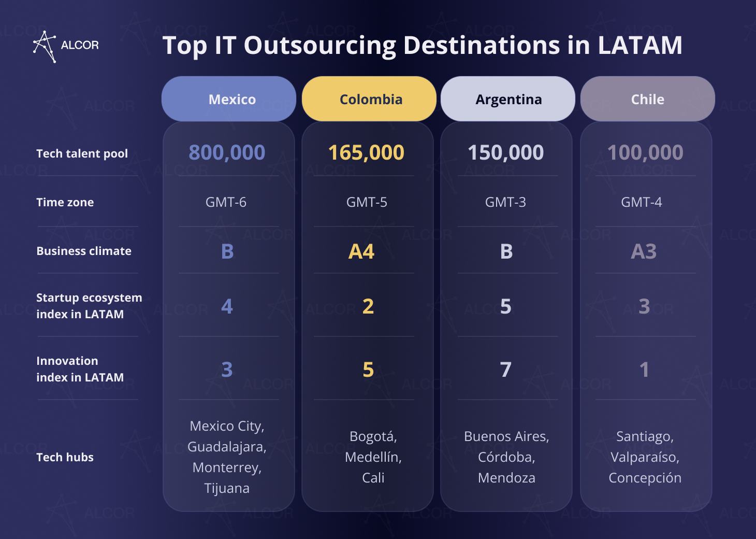The image size is (756, 539).
Task: Select Argentina's startup index value 5
Action: 506,306
